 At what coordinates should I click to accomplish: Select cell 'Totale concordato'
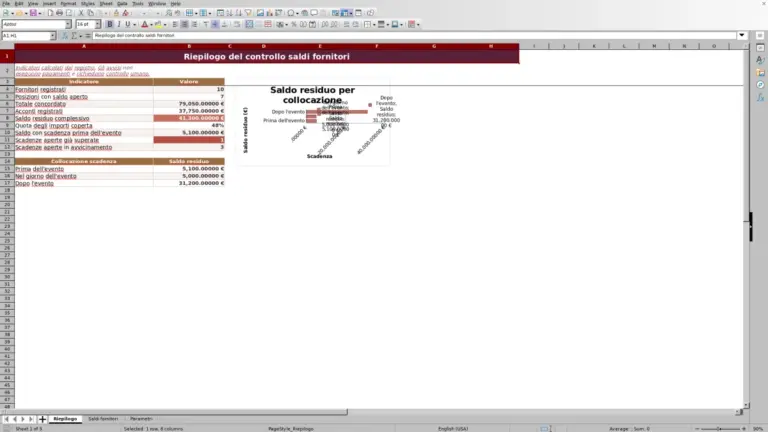point(84,104)
